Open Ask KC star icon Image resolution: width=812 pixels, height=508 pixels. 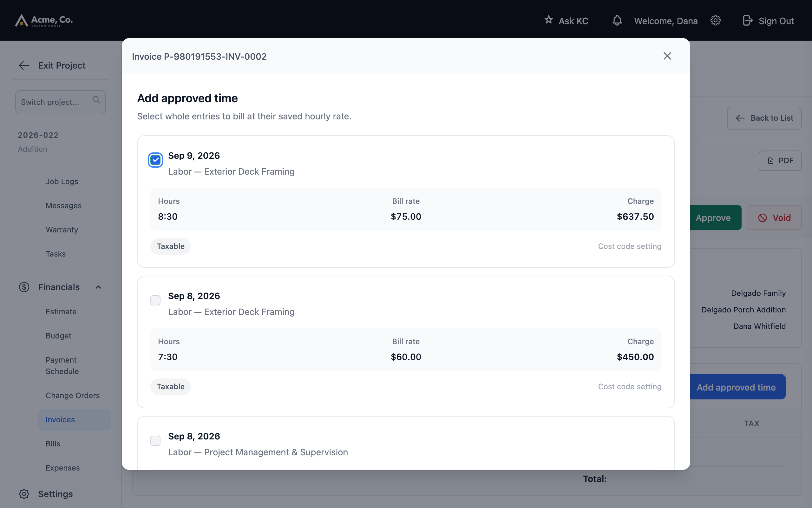click(549, 20)
